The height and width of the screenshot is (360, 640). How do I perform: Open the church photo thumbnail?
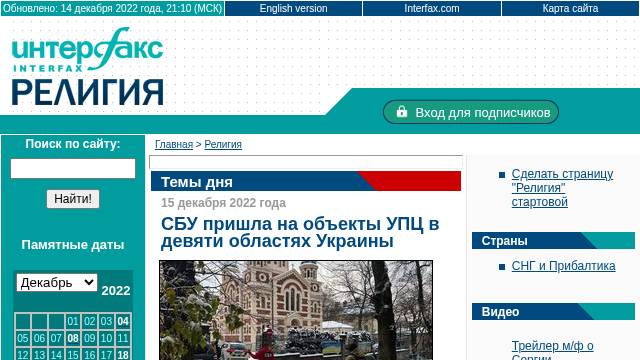coord(296,310)
